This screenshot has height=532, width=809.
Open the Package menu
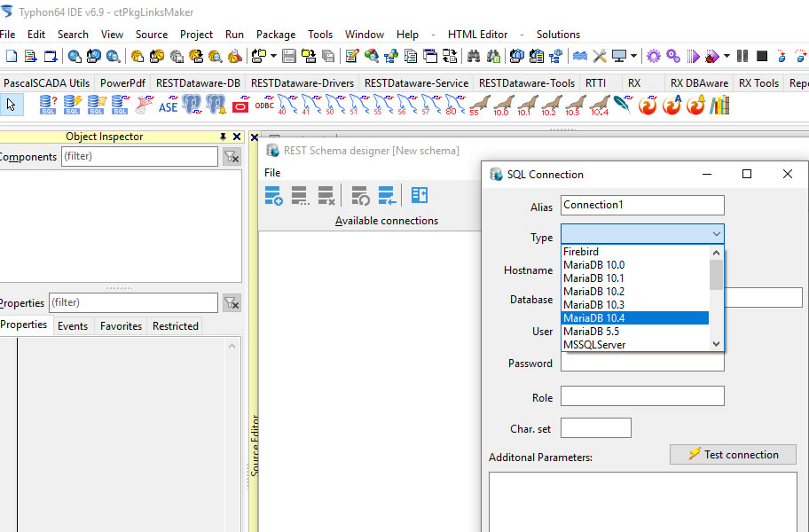click(276, 35)
